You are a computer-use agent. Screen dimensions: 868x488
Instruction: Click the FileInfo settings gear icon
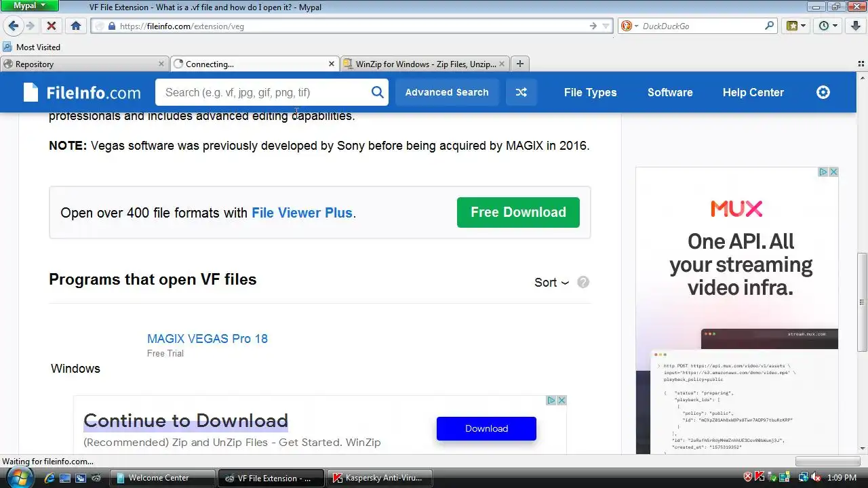(823, 92)
